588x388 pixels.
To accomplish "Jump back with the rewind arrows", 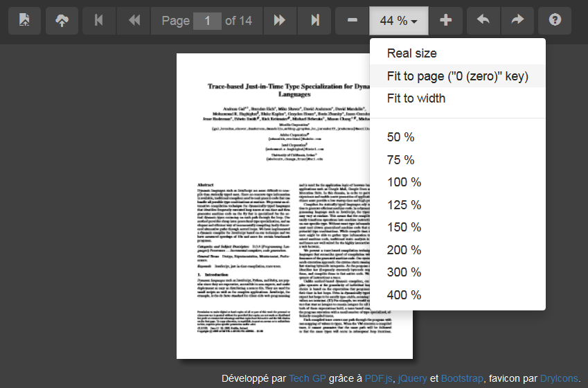I will [x=134, y=20].
